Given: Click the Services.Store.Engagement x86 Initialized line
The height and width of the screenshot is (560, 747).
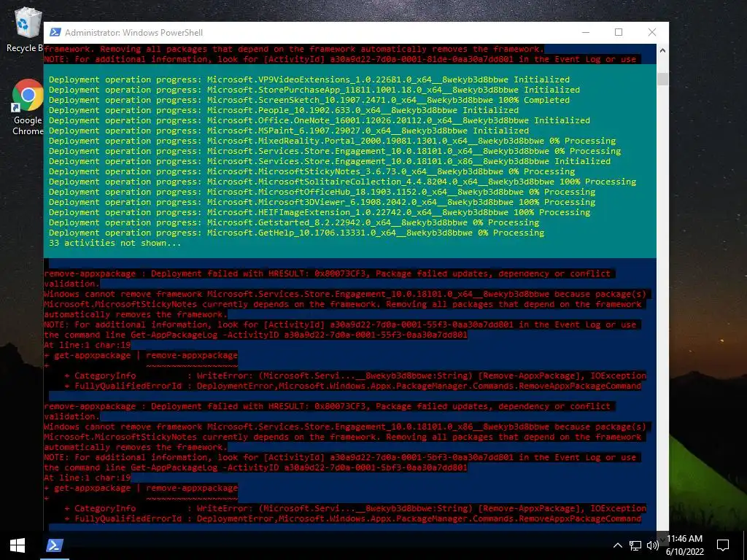Looking at the screenshot, I should pyautogui.click(x=330, y=161).
